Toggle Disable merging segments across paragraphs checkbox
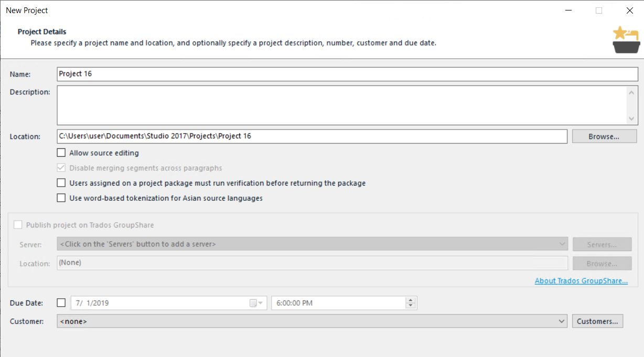644x357 pixels. click(61, 168)
